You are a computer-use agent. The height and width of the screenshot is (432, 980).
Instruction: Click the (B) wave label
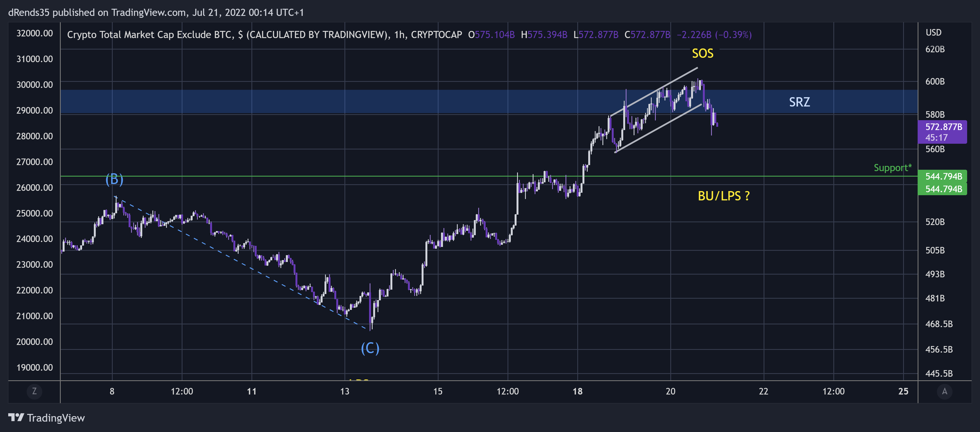tap(115, 179)
